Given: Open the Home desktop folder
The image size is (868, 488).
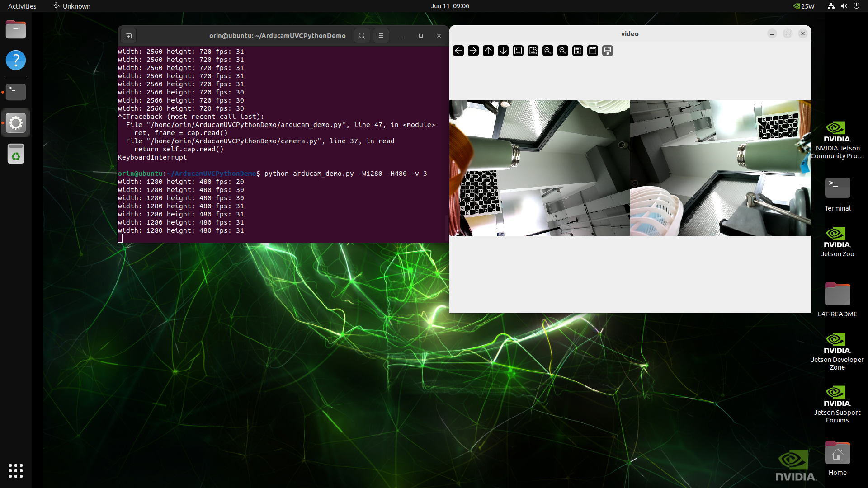Looking at the screenshot, I should pyautogui.click(x=837, y=458).
